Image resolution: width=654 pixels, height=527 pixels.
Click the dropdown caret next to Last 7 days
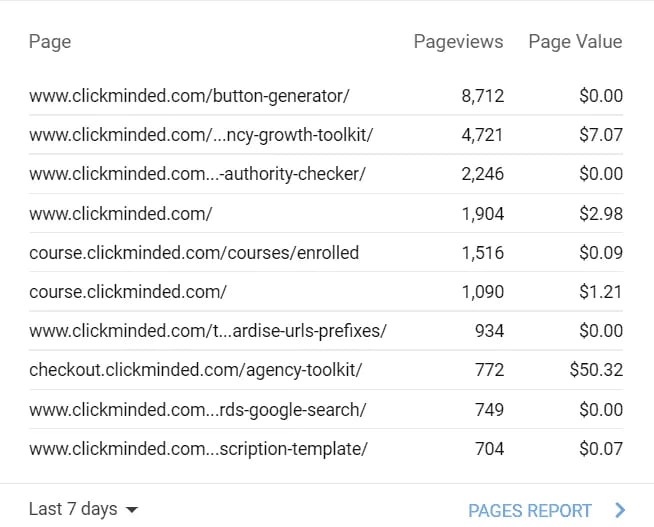click(132, 510)
